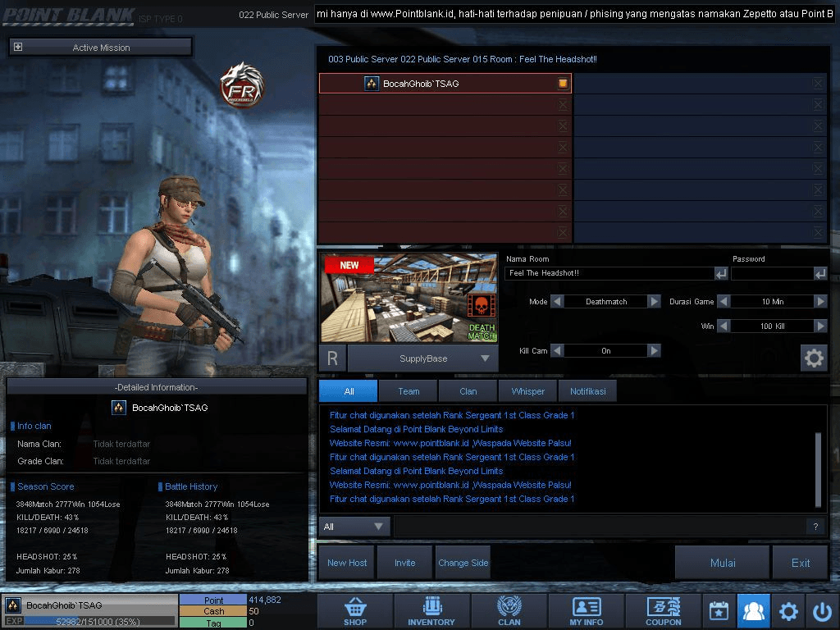This screenshot has height=630, width=840.
Task: Click Exit to leave the room
Action: [x=801, y=563]
